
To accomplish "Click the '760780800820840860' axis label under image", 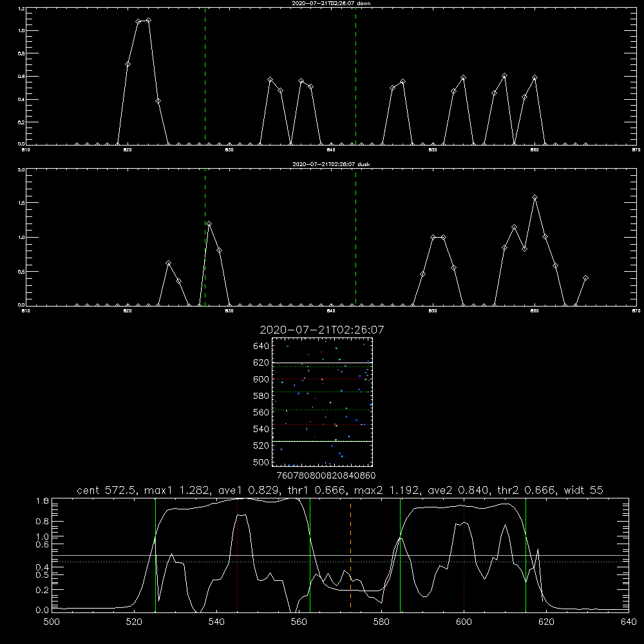I will point(326,476).
